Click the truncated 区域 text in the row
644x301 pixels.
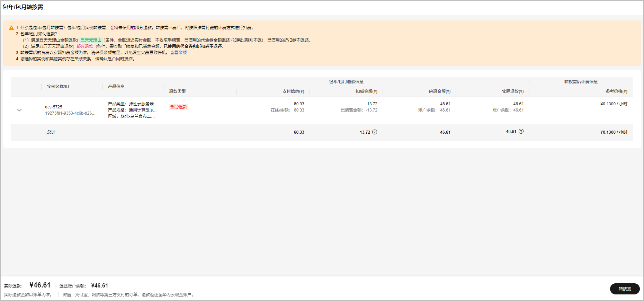pos(131,116)
